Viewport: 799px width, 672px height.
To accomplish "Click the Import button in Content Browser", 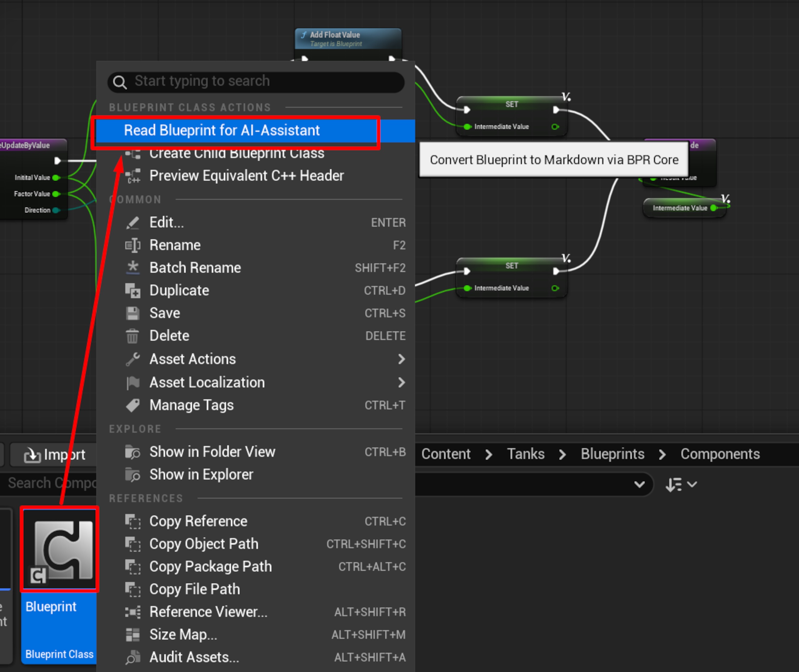I will (x=53, y=454).
